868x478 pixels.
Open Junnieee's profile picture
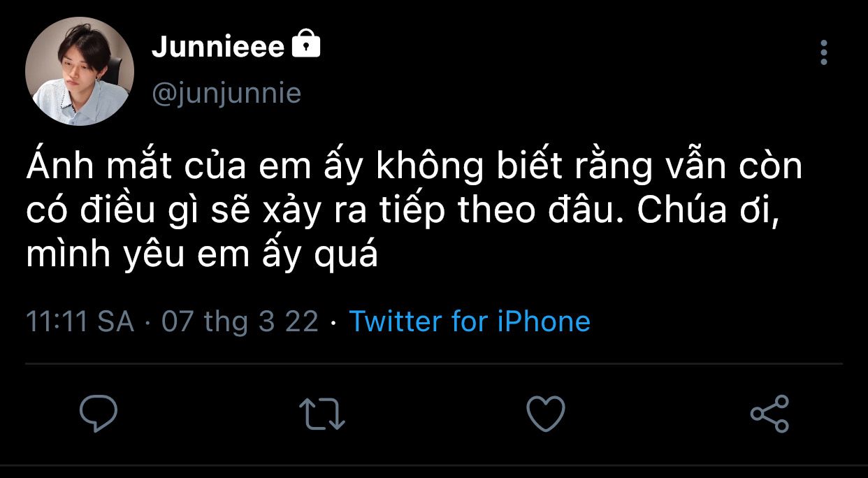[x=79, y=71]
